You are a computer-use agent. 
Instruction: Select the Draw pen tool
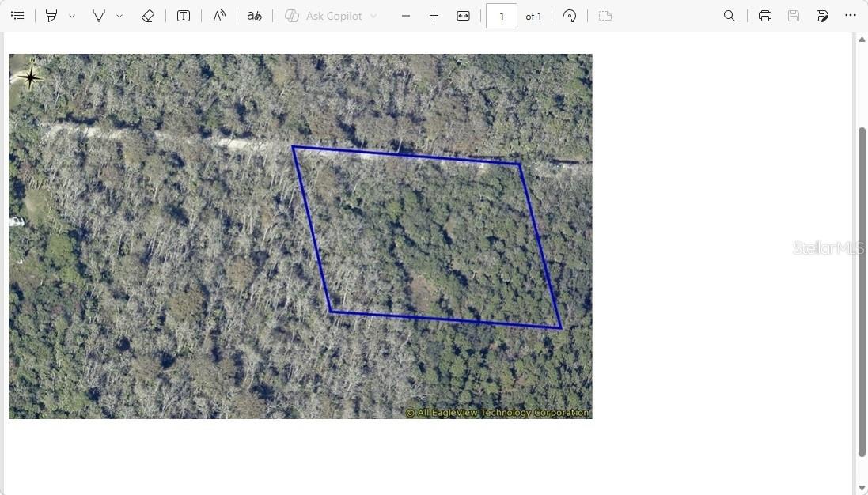51,15
